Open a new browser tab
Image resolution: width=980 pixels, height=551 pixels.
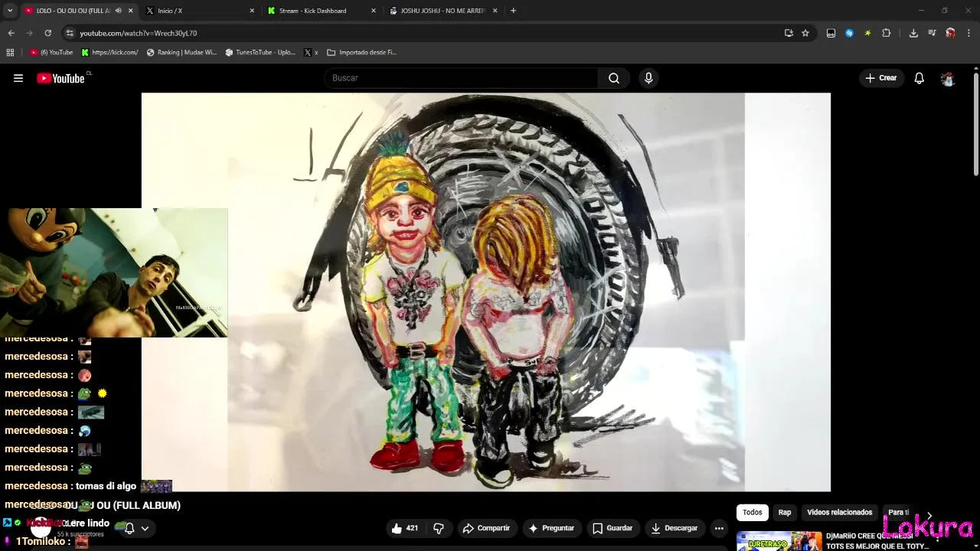click(x=513, y=11)
